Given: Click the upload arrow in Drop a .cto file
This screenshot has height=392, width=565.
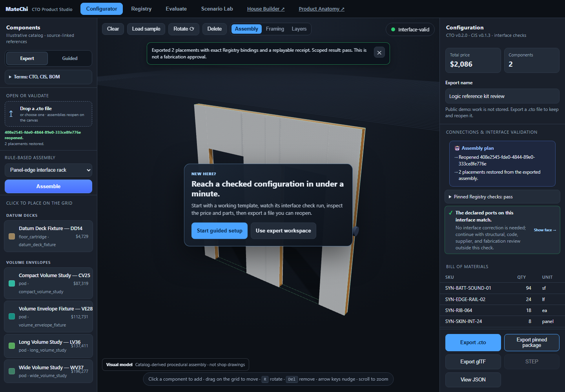Looking at the screenshot, I should pos(11,114).
